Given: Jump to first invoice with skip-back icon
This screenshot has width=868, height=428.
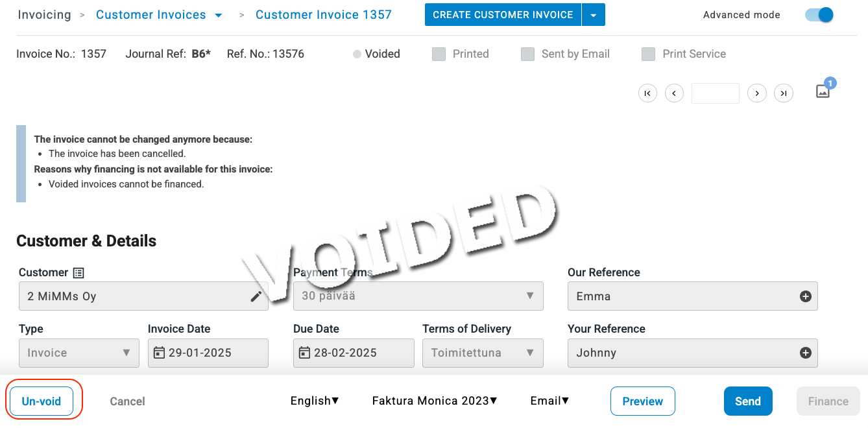Looking at the screenshot, I should click(x=647, y=93).
